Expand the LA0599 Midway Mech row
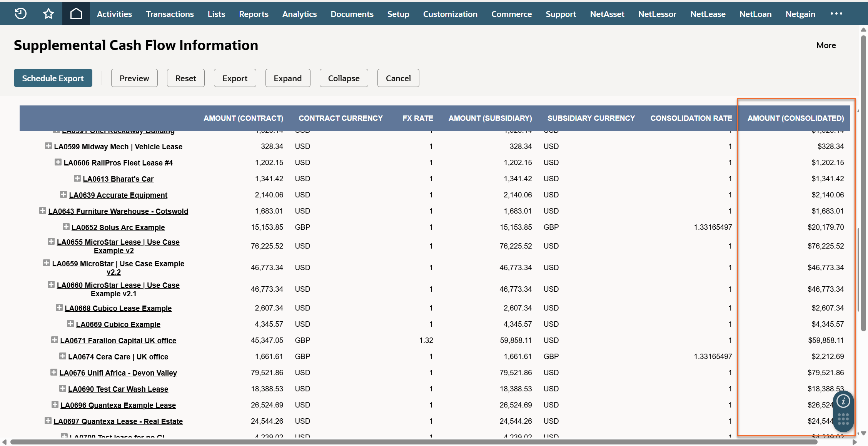 (x=48, y=146)
